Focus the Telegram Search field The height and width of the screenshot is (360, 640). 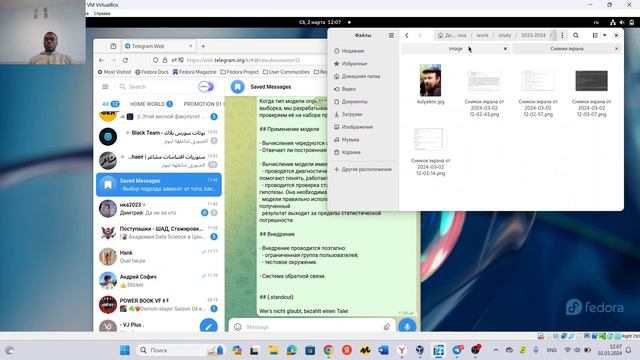pyautogui.click(x=157, y=87)
